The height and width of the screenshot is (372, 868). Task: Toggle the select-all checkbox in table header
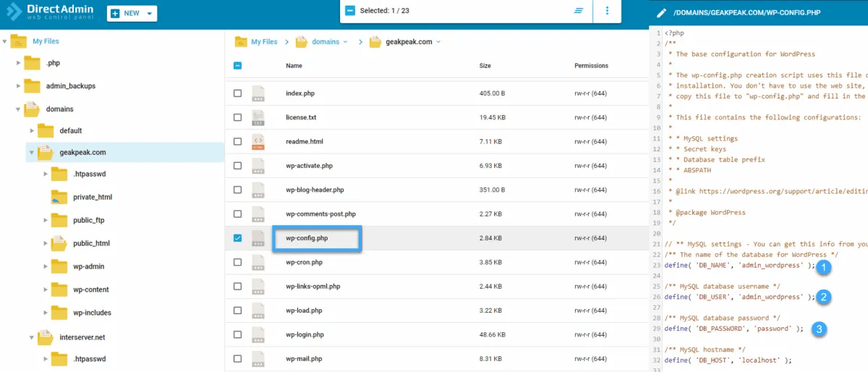[237, 66]
